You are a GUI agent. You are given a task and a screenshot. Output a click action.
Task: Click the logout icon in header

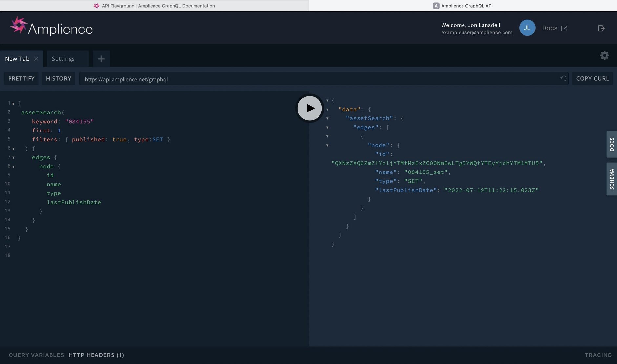601,28
